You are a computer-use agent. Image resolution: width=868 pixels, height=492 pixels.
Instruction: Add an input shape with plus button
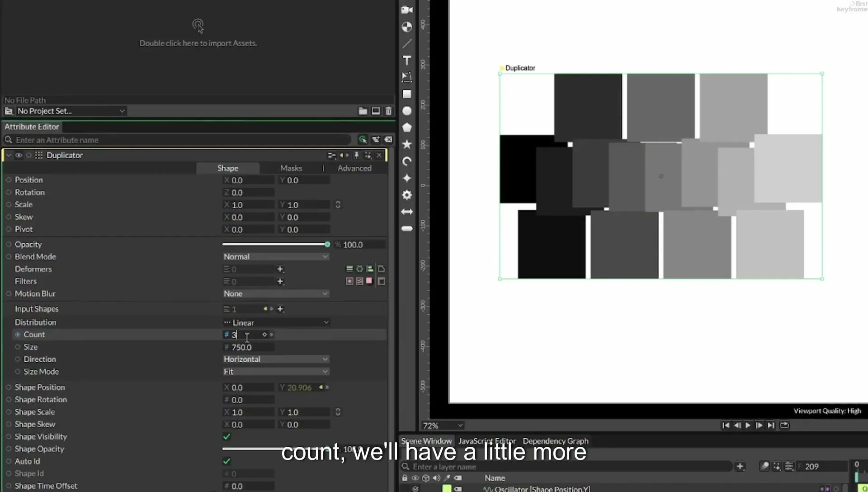[x=280, y=309]
